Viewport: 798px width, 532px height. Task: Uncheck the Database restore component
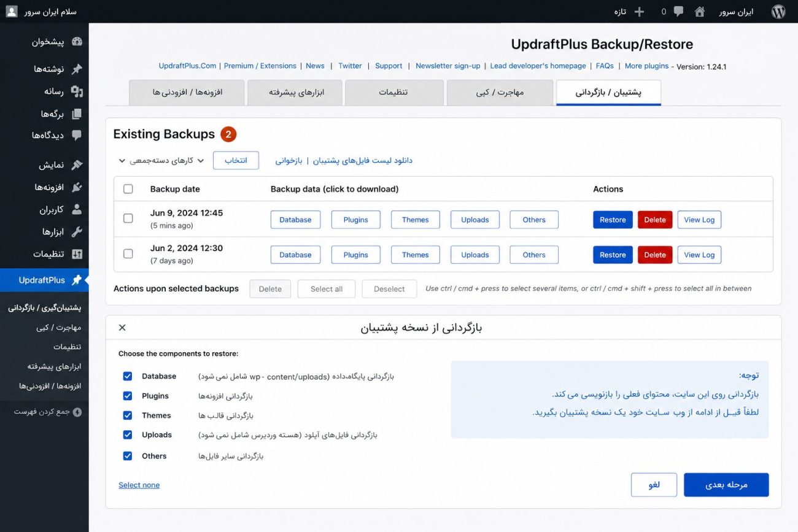pyautogui.click(x=128, y=377)
